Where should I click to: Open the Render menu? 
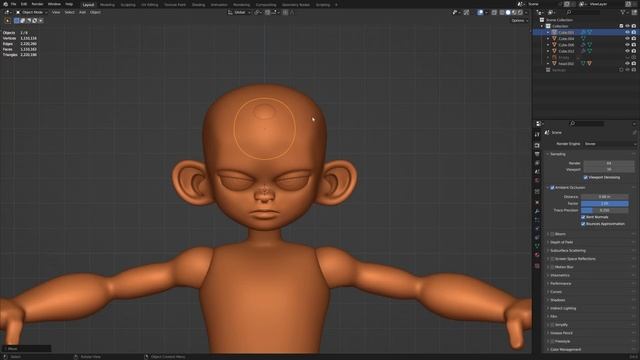37,4
